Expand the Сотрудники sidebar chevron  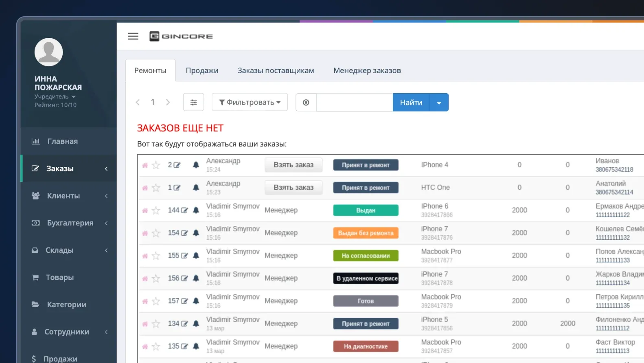[106, 332]
